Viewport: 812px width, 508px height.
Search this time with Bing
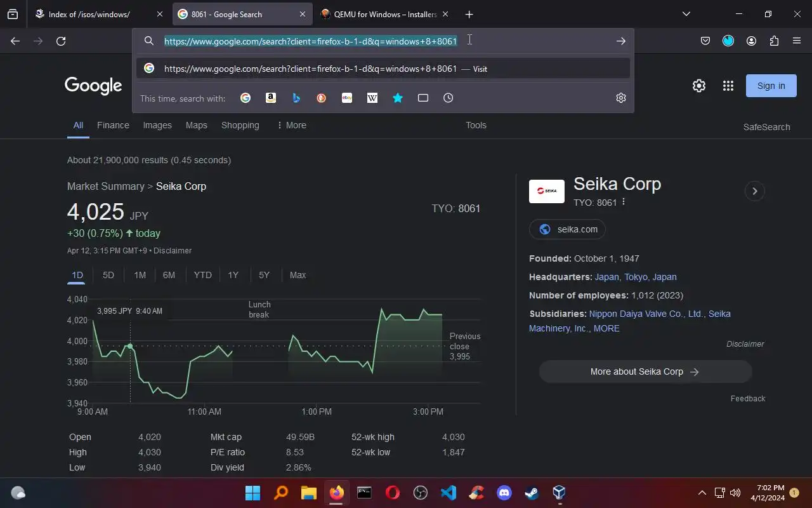pyautogui.click(x=296, y=98)
